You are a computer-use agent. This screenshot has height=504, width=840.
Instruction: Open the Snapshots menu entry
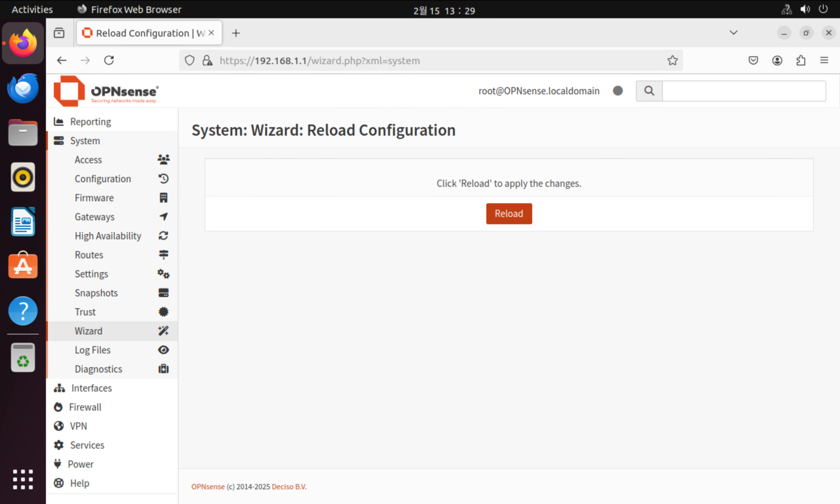click(x=96, y=293)
